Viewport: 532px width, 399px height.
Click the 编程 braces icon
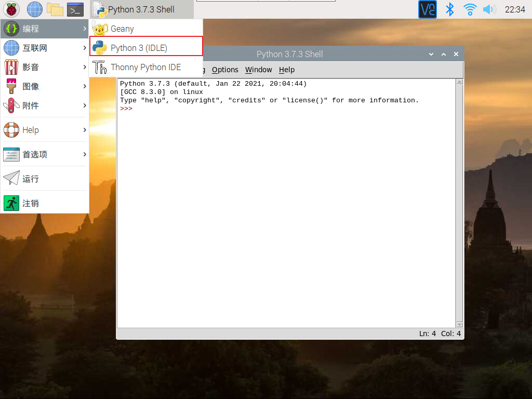[11, 29]
